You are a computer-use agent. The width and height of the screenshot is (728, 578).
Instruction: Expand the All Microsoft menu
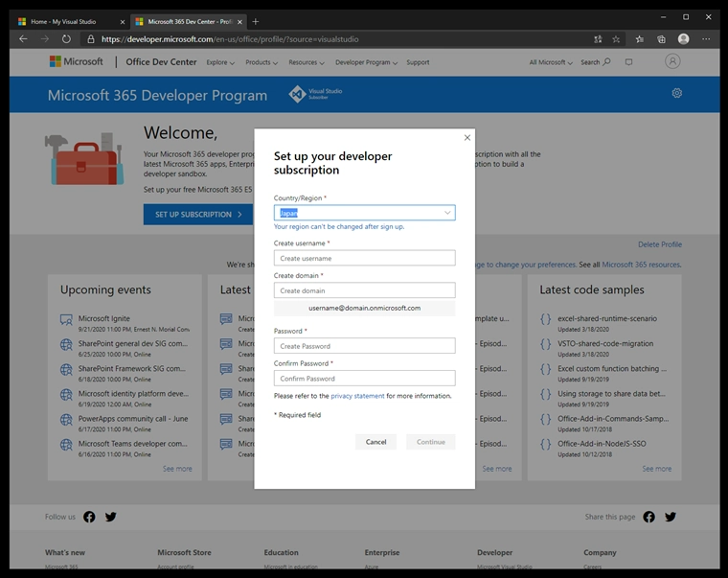[x=551, y=62]
